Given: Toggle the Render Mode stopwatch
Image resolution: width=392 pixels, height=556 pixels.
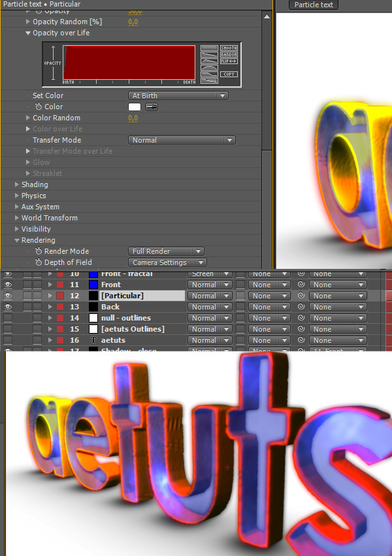Looking at the screenshot, I should coord(39,251).
